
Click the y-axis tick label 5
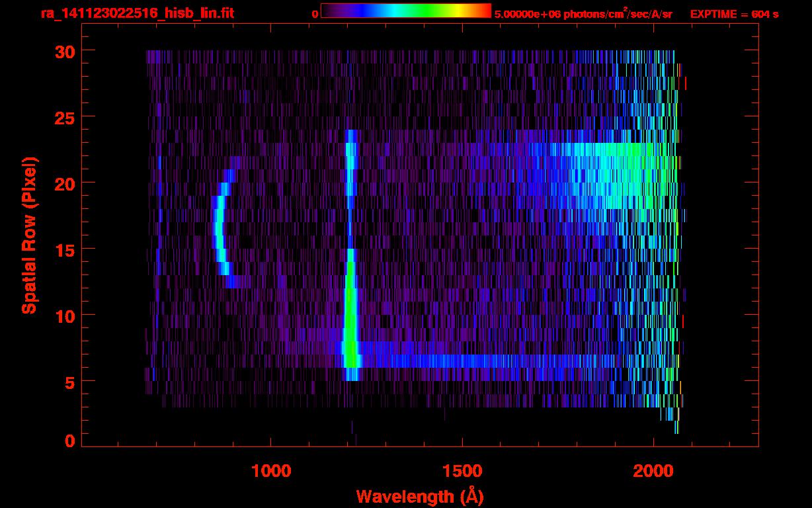tap(69, 382)
